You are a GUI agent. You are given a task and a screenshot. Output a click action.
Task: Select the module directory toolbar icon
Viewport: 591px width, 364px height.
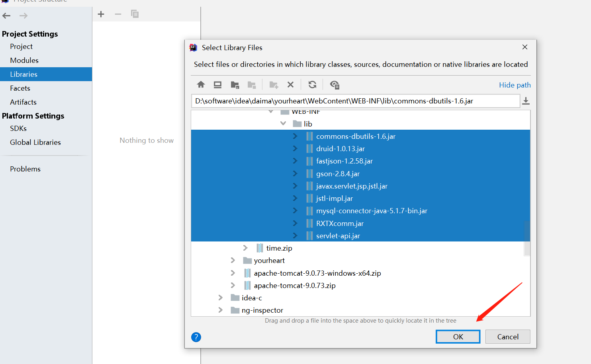(252, 85)
